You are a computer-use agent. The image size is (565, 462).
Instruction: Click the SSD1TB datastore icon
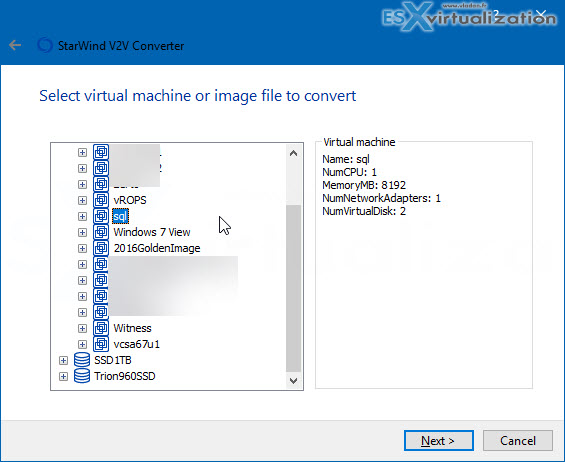[x=82, y=360]
